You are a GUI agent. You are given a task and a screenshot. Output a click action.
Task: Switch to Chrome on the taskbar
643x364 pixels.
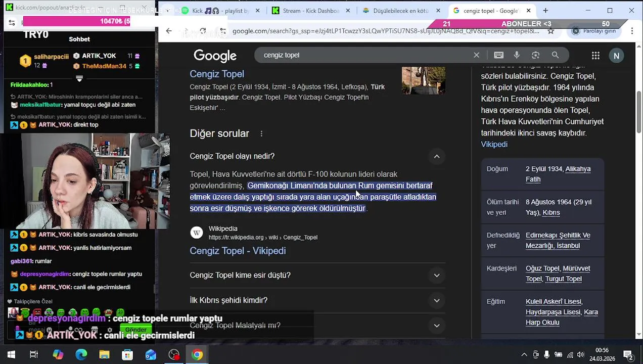coord(197,355)
